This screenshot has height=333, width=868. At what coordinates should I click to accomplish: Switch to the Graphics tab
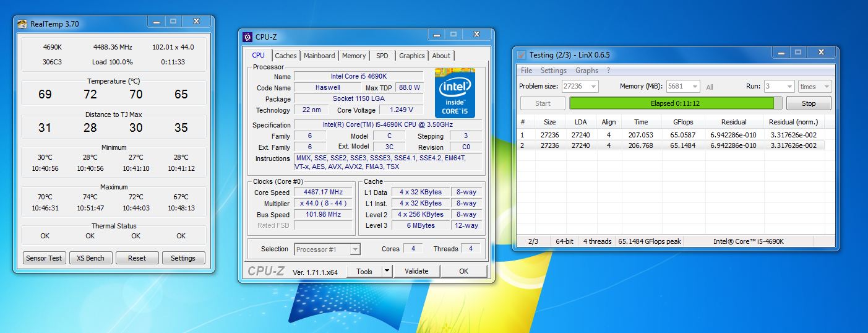(x=412, y=56)
